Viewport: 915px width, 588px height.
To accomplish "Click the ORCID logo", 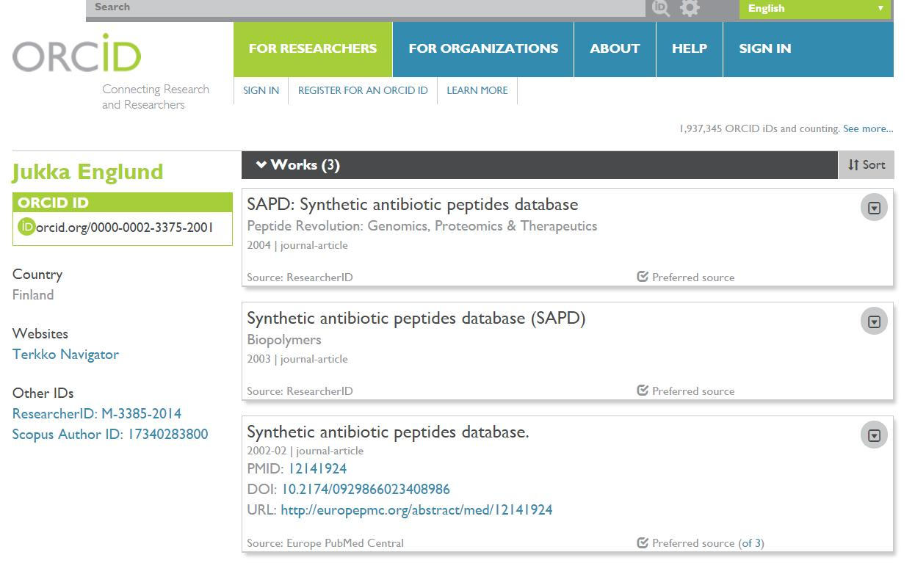I will 77,53.
